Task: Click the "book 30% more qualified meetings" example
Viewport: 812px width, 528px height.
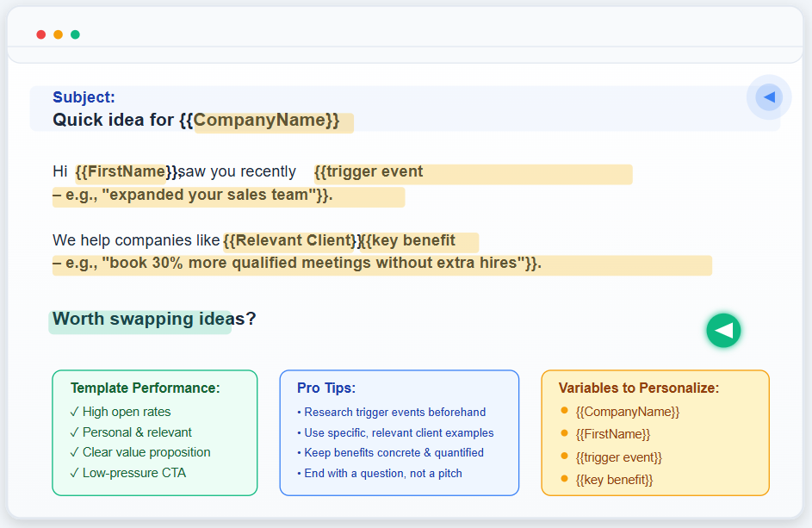Action: point(238,263)
